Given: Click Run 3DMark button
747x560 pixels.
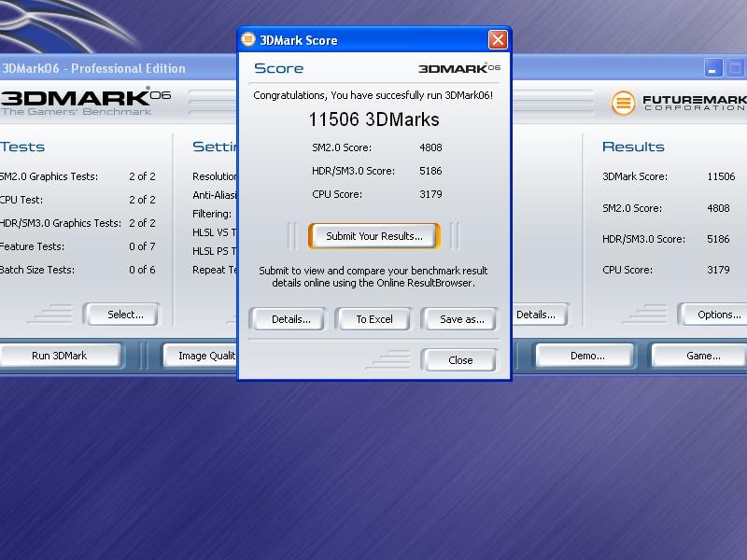Looking at the screenshot, I should click(x=60, y=356).
